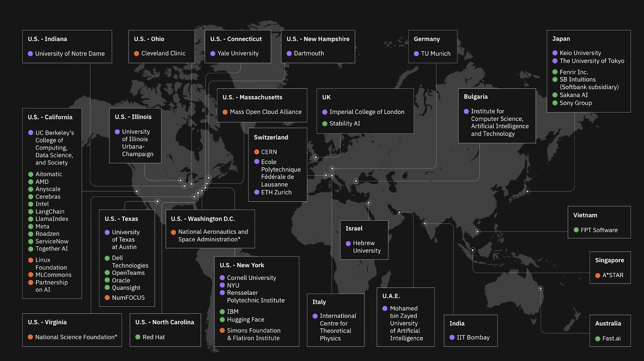
Task: Click IIT Bombay under India
Action: 469,338
